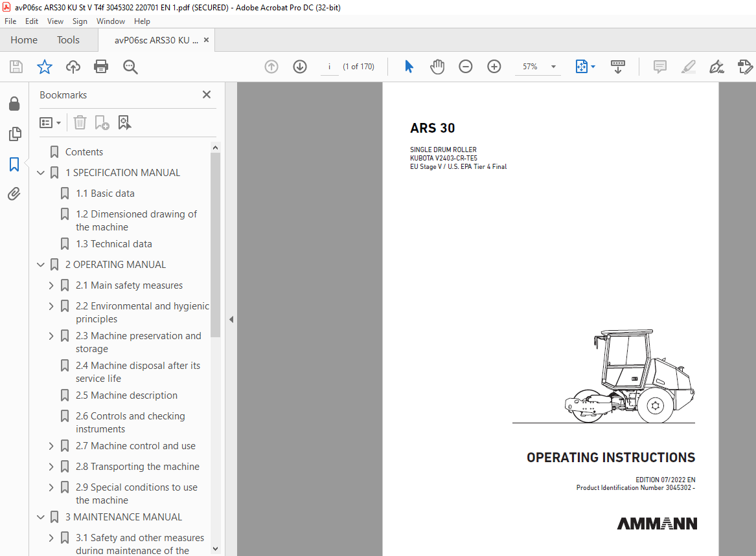Delete selected bookmark trash icon
Image resolution: width=756 pixels, height=556 pixels.
tap(80, 122)
